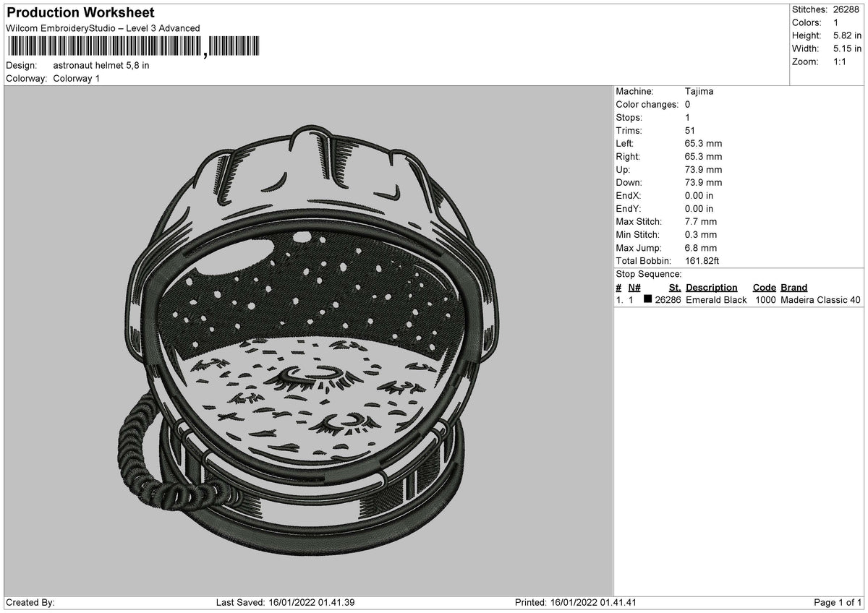Image resolution: width=868 pixels, height=613 pixels.
Task: Click the Production Worksheet title
Action: [x=80, y=13]
